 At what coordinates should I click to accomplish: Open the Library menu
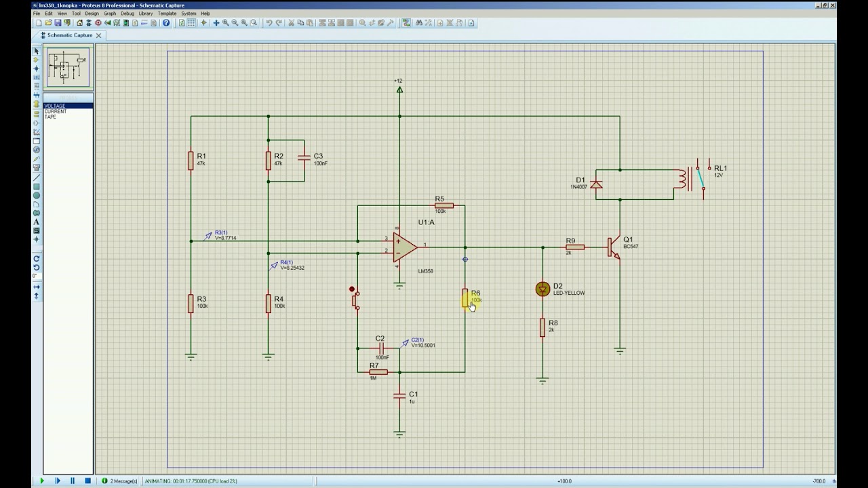pyautogui.click(x=146, y=13)
